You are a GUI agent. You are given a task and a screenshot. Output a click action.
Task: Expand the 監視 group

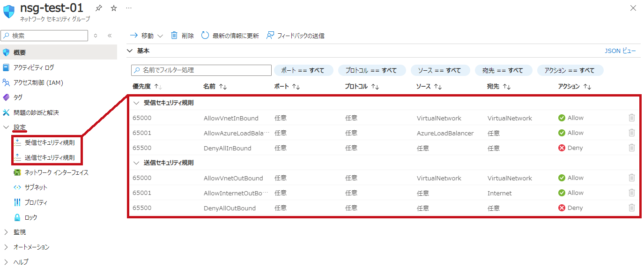point(6,232)
